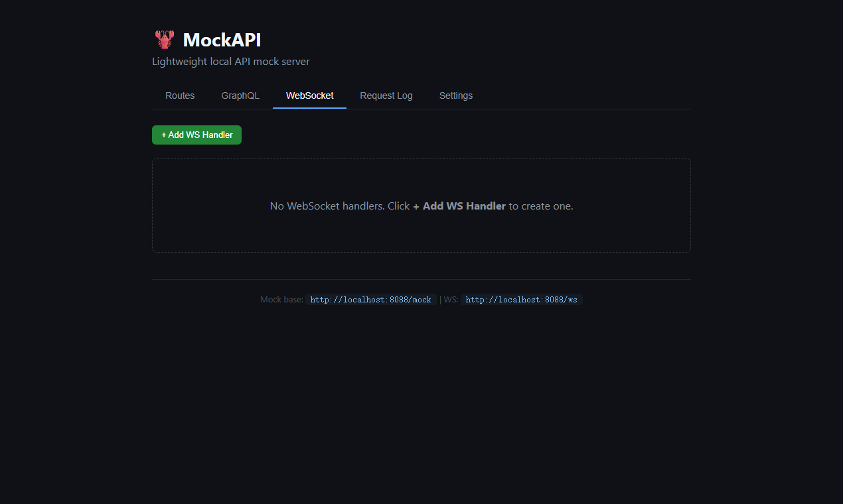The height and width of the screenshot is (504, 843).
Task: Select the mock base URL http://localhost:8088/mock
Action: [370, 299]
